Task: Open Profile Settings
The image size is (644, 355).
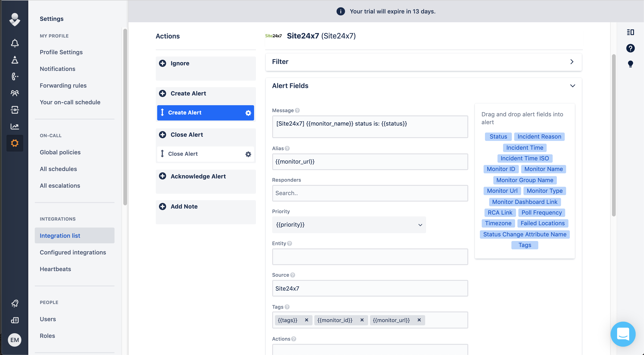Action: (61, 52)
